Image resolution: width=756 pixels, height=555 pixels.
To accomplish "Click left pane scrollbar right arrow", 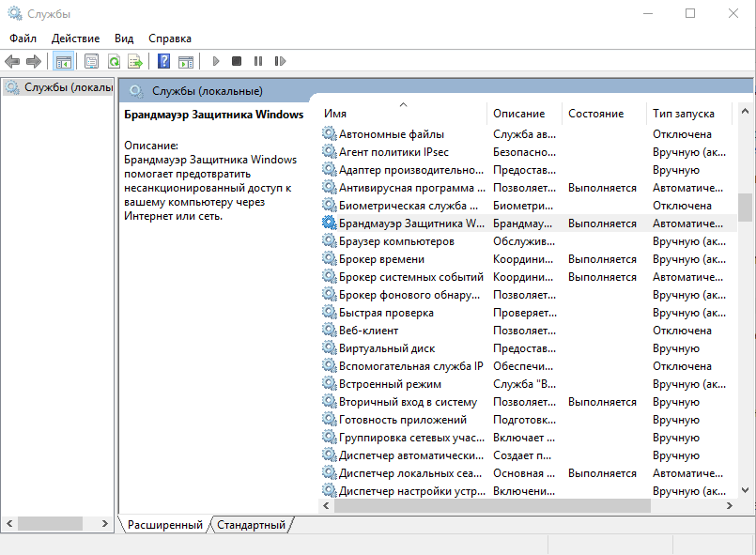I will tap(104, 523).
